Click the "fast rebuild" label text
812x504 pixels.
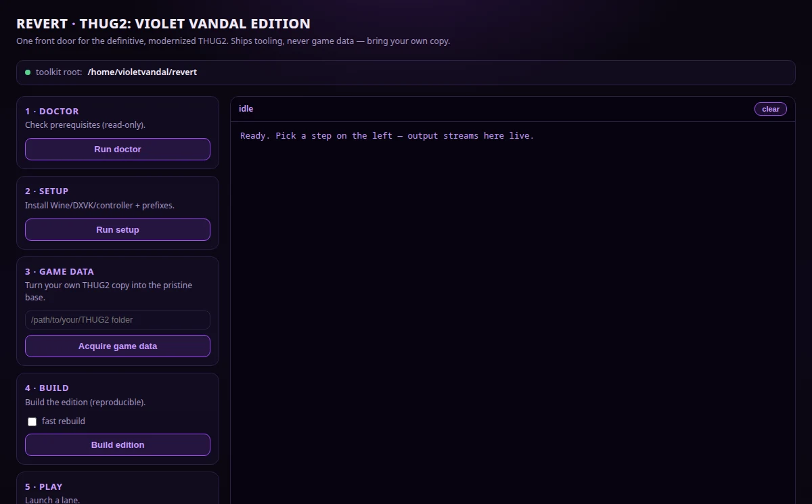pyautogui.click(x=64, y=421)
